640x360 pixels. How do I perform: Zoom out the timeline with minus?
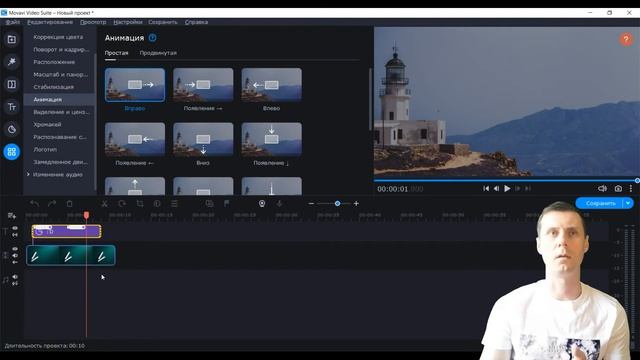(311, 203)
